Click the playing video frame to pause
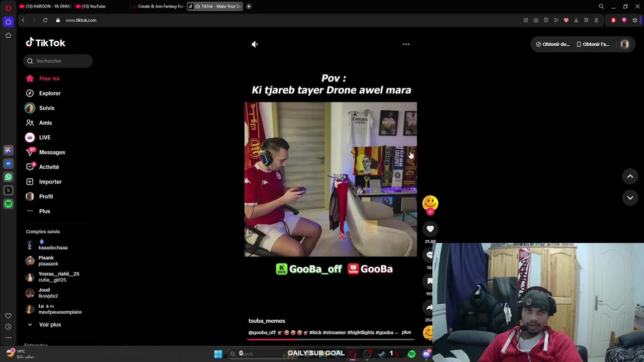Screen dimensions: 644x362 (x=331, y=179)
